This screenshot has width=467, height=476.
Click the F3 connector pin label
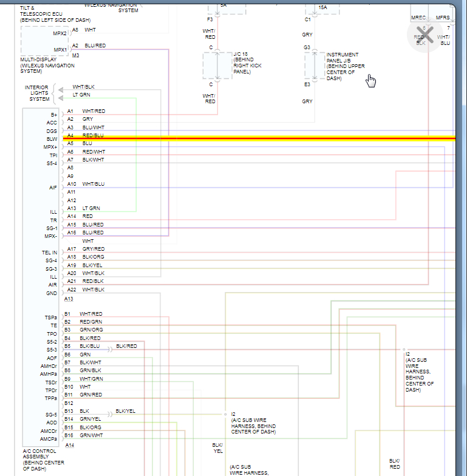210,19
